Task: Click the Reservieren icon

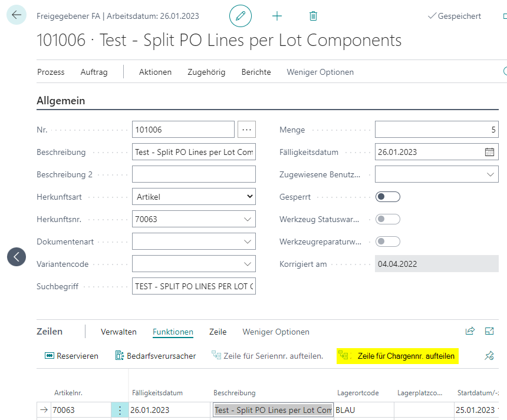Action: 49,356
